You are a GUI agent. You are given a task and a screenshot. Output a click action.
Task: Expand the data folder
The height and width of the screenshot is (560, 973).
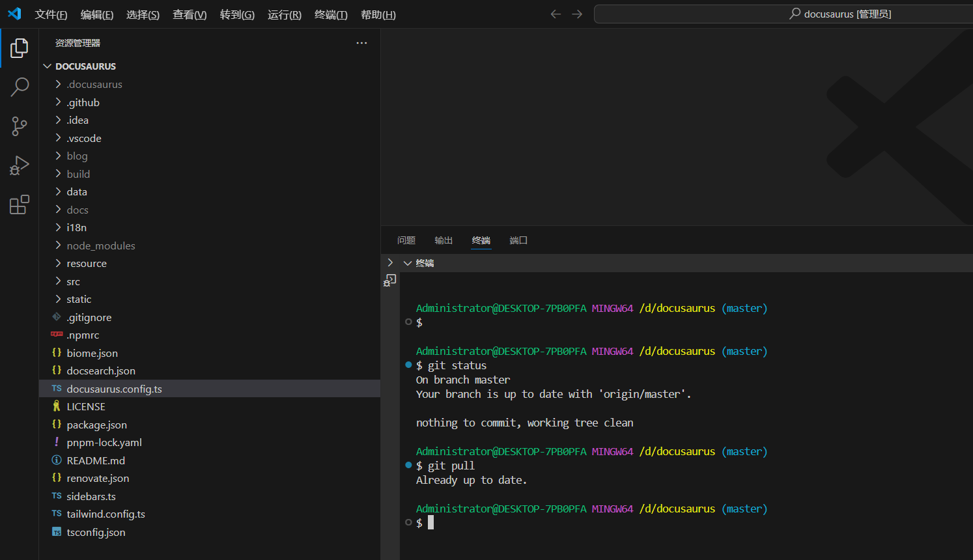tap(58, 191)
